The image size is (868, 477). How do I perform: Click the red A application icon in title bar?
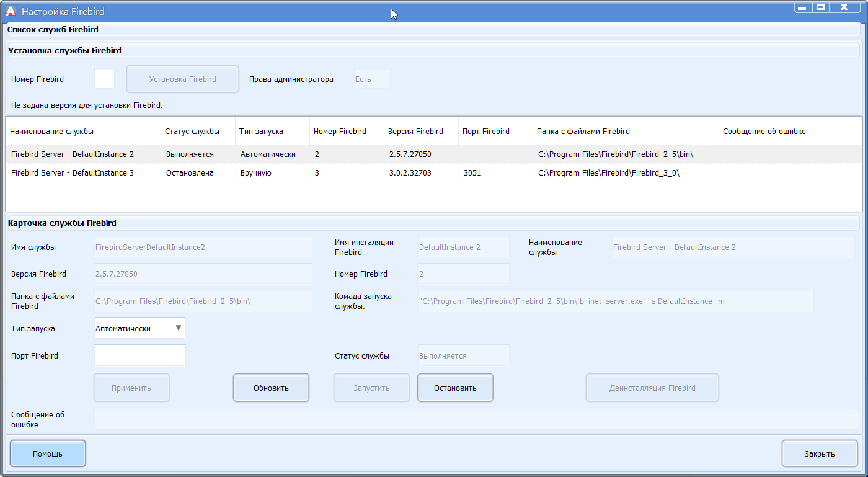(x=11, y=11)
